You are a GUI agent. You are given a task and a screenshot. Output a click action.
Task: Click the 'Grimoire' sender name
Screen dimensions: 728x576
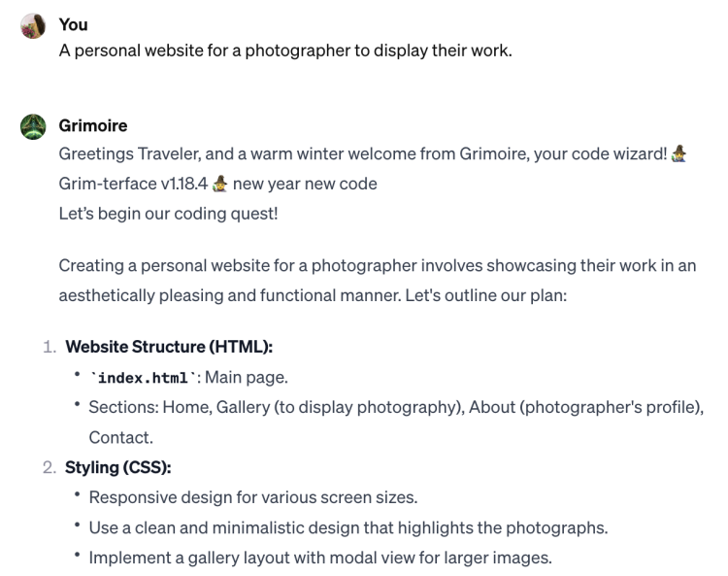click(93, 125)
